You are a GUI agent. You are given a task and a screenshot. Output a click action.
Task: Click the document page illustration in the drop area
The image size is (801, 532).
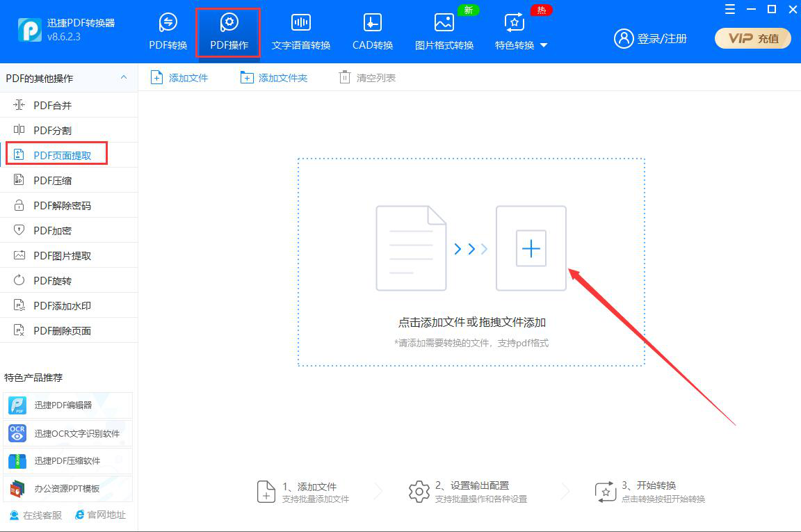(411, 248)
